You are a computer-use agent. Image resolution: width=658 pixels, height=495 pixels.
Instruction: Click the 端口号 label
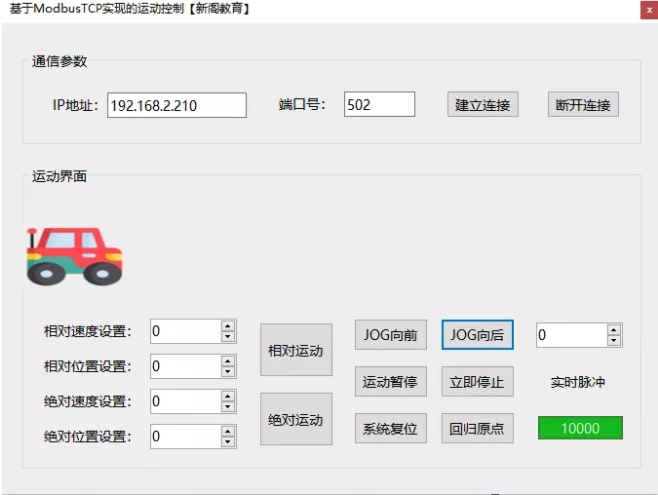coord(302,104)
